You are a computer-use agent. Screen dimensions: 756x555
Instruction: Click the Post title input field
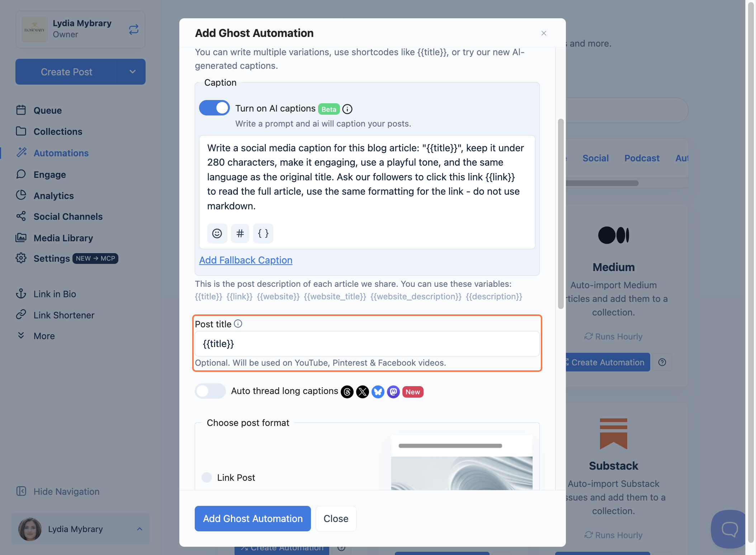point(367,343)
